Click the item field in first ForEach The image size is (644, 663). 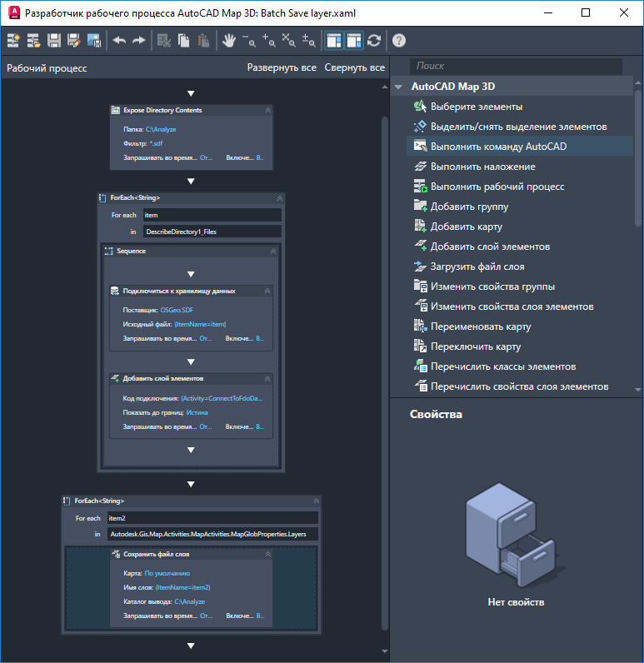[212, 215]
